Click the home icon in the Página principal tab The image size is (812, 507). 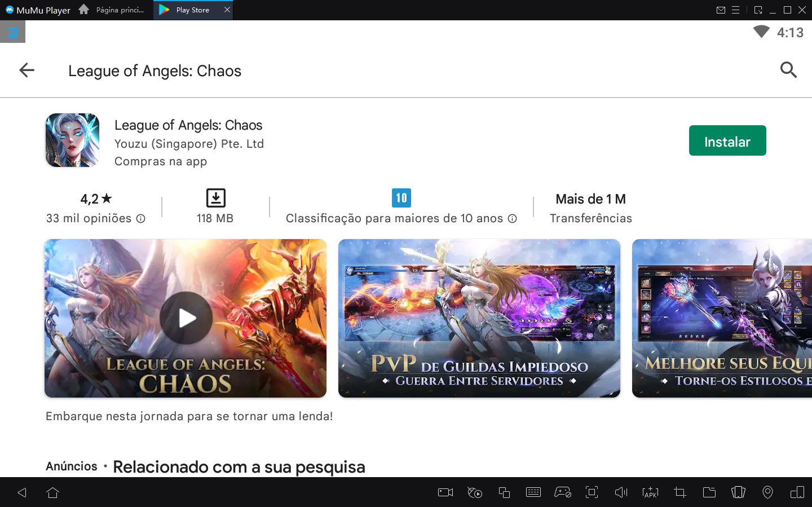(84, 10)
